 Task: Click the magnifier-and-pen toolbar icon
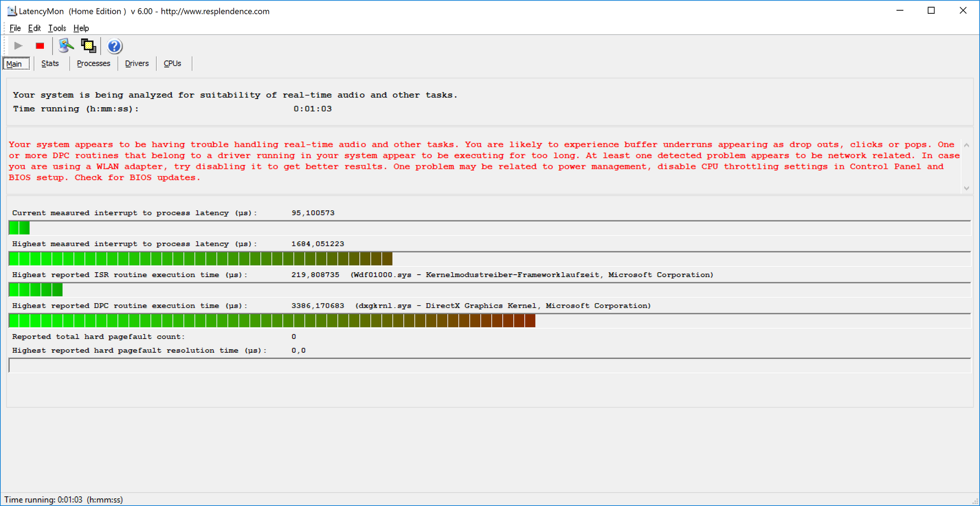point(66,46)
